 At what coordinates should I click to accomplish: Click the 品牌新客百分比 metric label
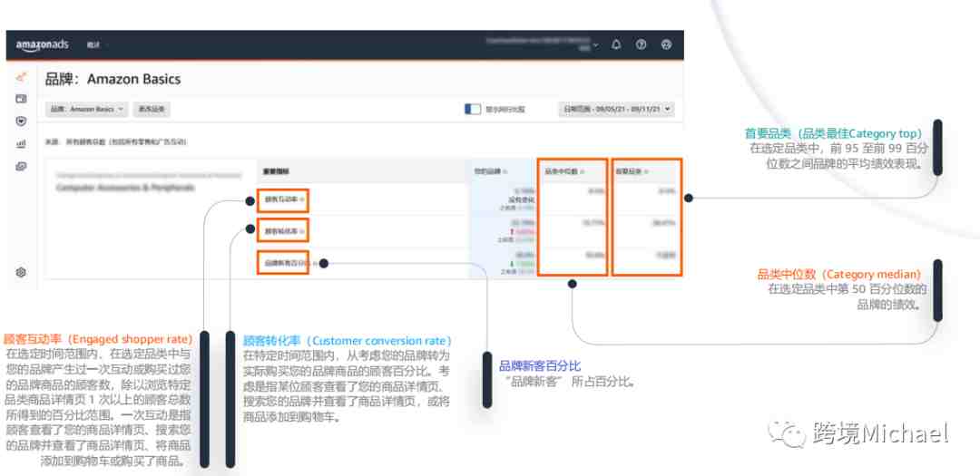pos(286,264)
